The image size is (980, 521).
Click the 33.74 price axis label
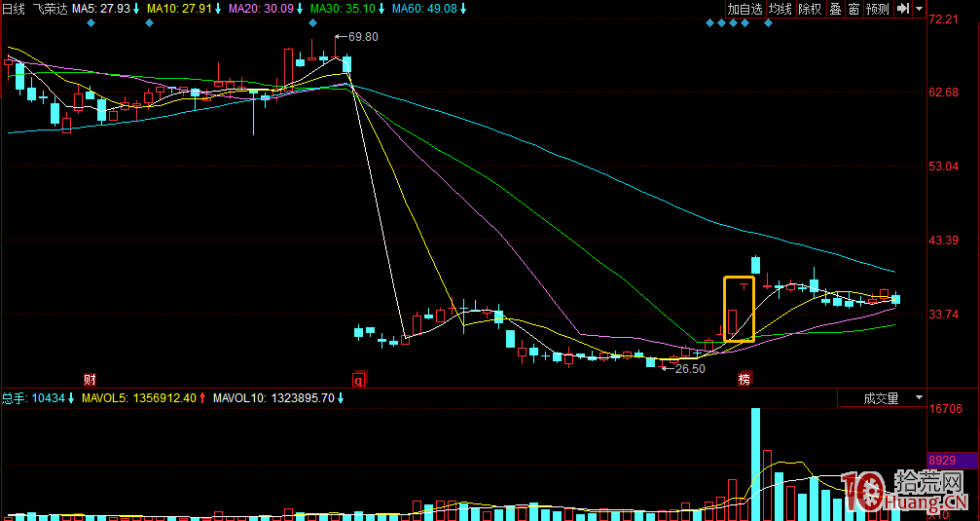(943, 314)
